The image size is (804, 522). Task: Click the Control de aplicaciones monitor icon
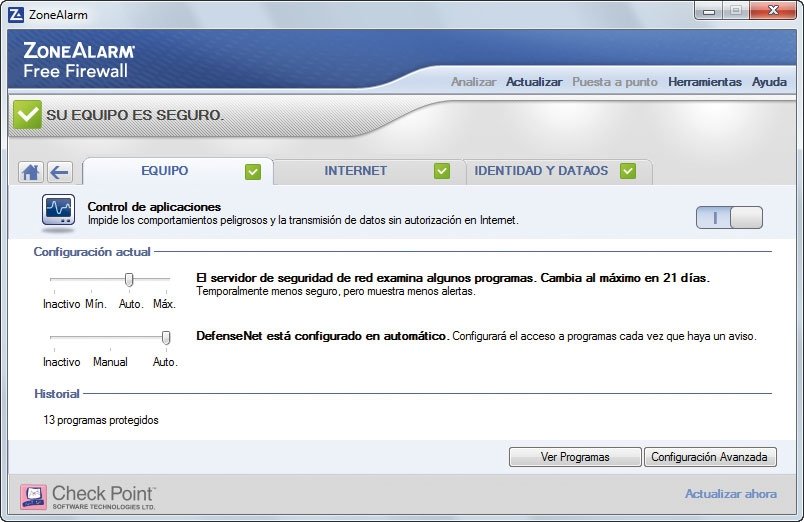[58, 210]
